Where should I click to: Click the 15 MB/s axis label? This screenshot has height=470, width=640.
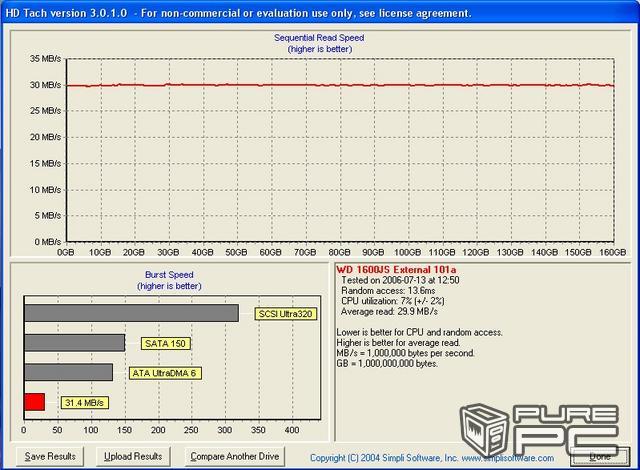pos(45,164)
